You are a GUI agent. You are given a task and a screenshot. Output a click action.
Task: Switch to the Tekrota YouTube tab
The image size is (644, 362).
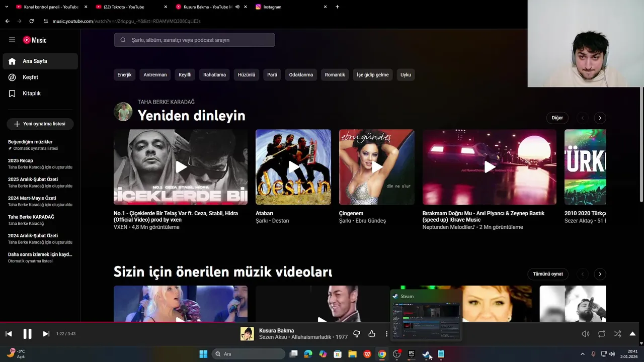[x=131, y=7]
